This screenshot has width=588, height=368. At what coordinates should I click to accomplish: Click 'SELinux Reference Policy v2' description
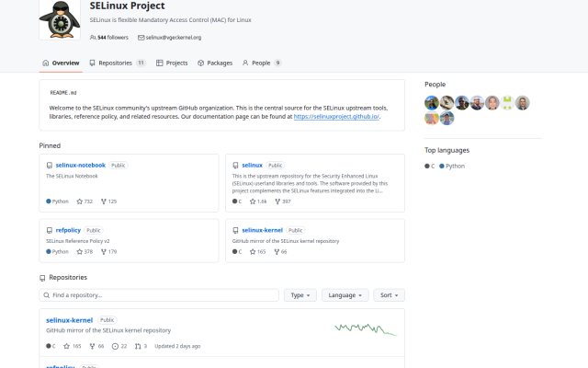[x=77, y=241]
